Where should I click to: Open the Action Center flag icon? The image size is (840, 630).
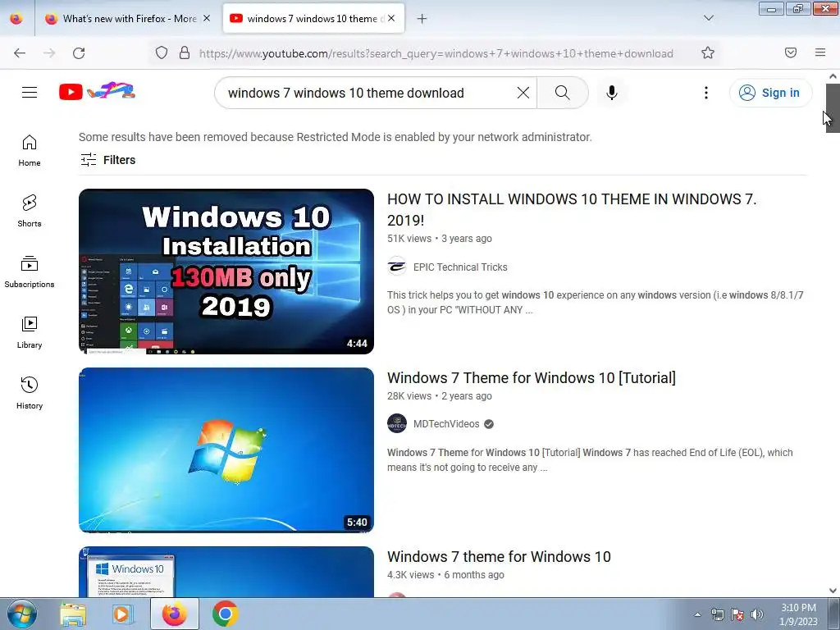click(737, 614)
